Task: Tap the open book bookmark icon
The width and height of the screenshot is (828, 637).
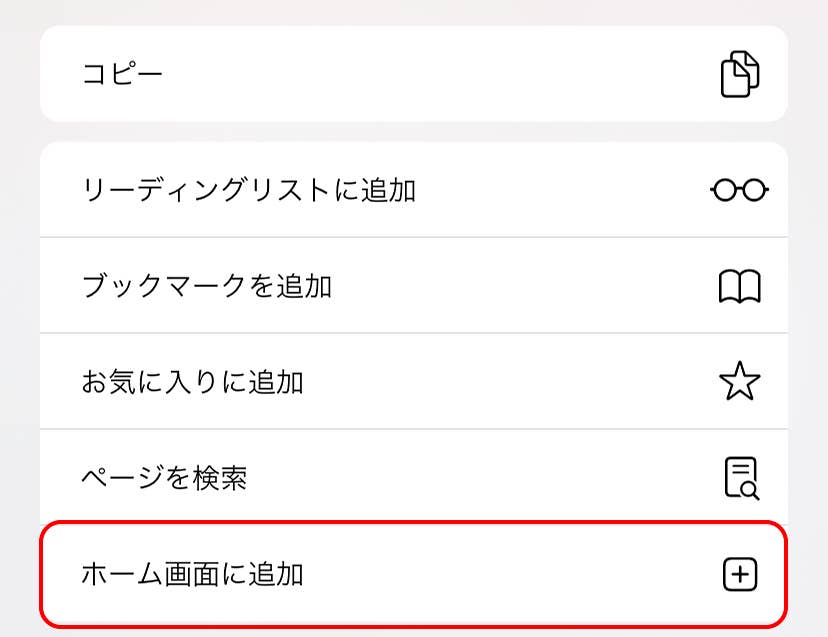Action: coord(739,286)
